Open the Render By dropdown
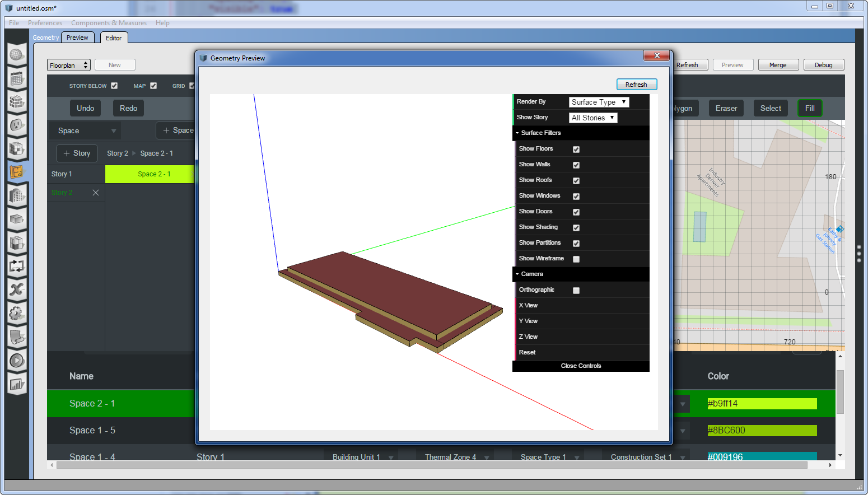 [x=599, y=102]
